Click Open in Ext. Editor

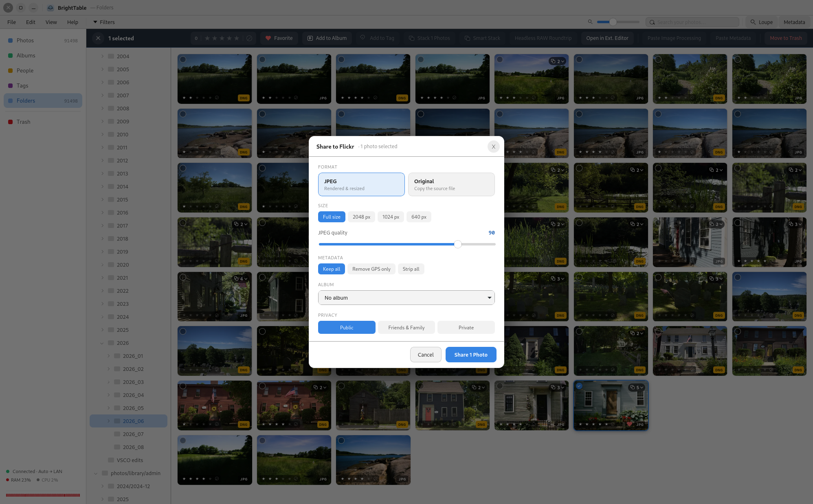607,38
